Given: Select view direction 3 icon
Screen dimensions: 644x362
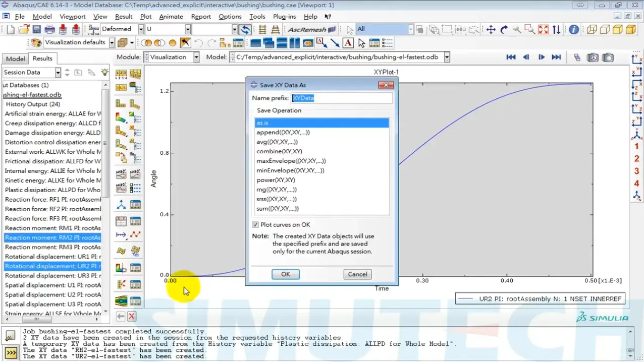Looking at the screenshot, I should pyautogui.click(x=637, y=171).
